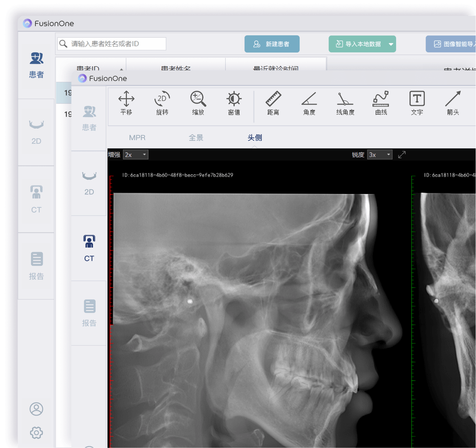Screen dimensions: 476x448
Task: Open the 增强 enhancement 2x dropdown
Action: pos(136,155)
